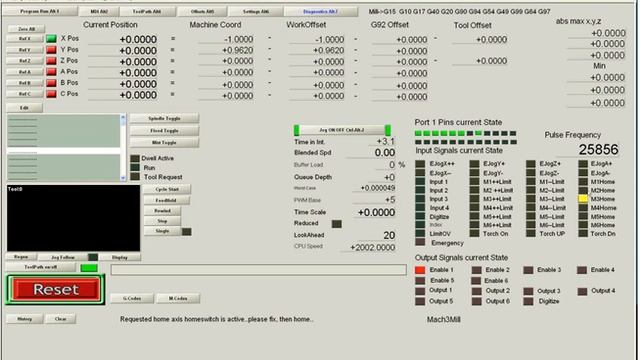This screenshot has width=640, height=360.
Task: Click the red Y Pos LED indicator
Action: [51, 50]
